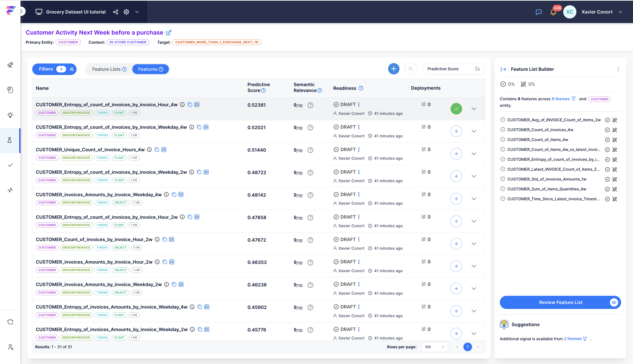
Task: Add CUSTOMER_invoices_Amounts_by_invoice_Weekday_4w to list
Action: pyautogui.click(x=456, y=199)
